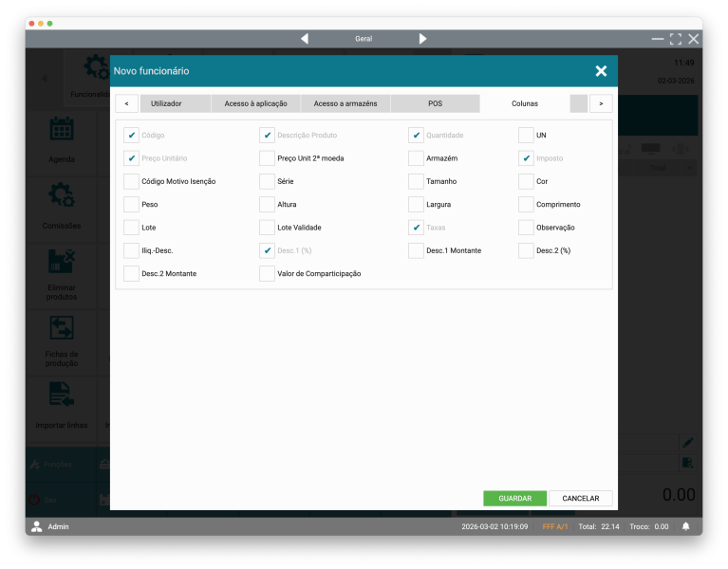Go to next screen after Geral
This screenshot has height=569, width=728.
[422, 39]
